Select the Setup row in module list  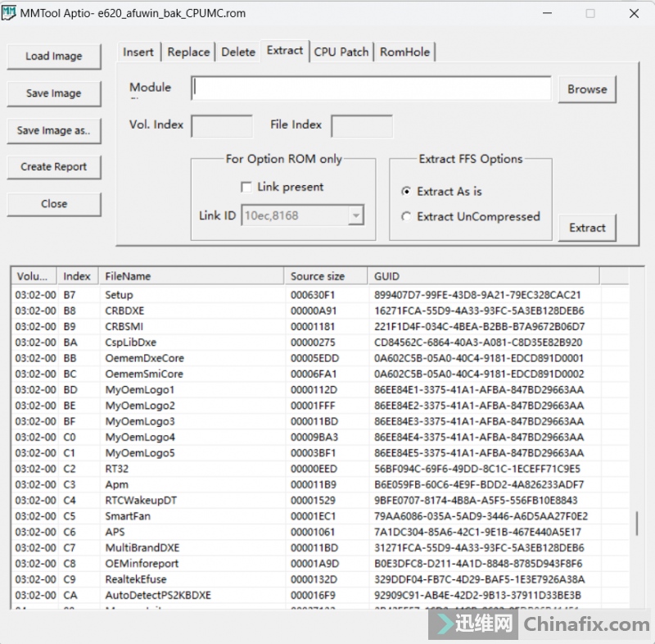320,295
